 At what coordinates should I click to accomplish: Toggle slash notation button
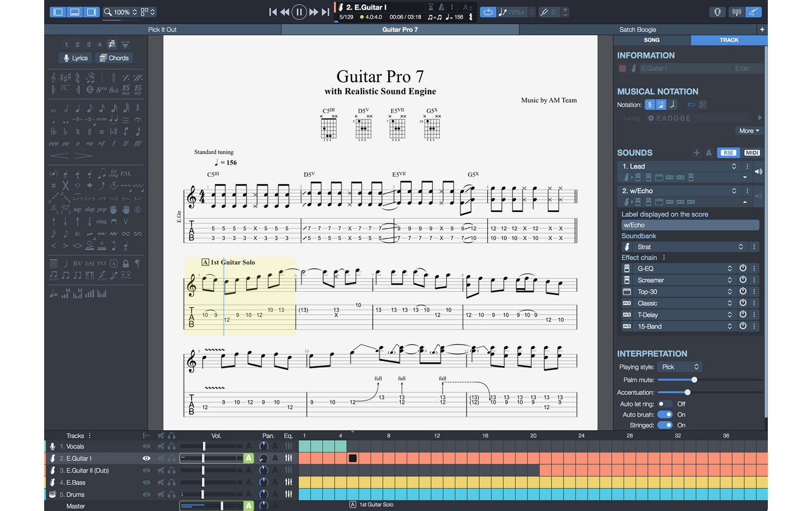(x=672, y=105)
